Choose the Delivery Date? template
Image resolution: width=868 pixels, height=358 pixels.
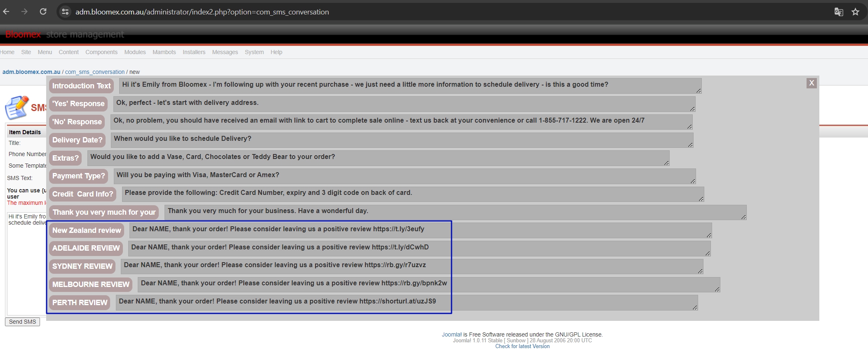coord(78,140)
